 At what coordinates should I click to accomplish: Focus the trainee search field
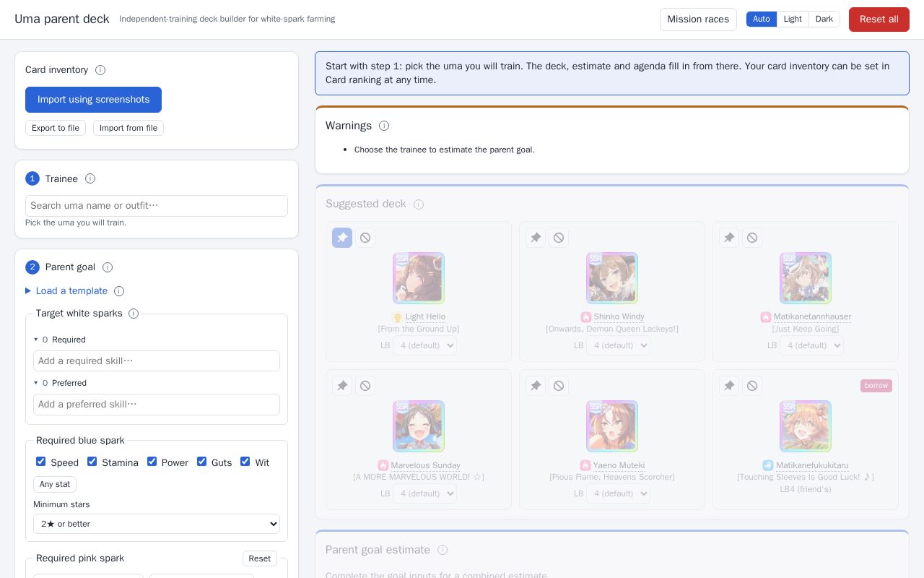(x=157, y=206)
